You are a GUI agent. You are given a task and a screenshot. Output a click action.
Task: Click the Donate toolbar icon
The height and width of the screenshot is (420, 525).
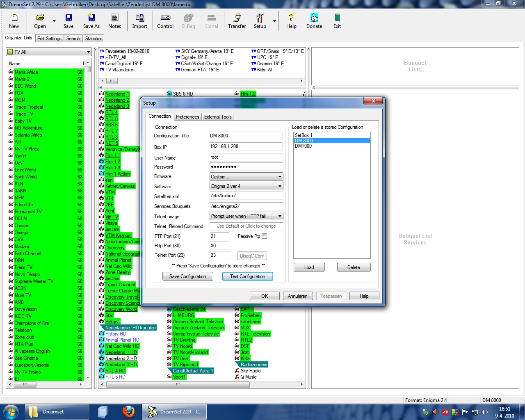click(314, 21)
